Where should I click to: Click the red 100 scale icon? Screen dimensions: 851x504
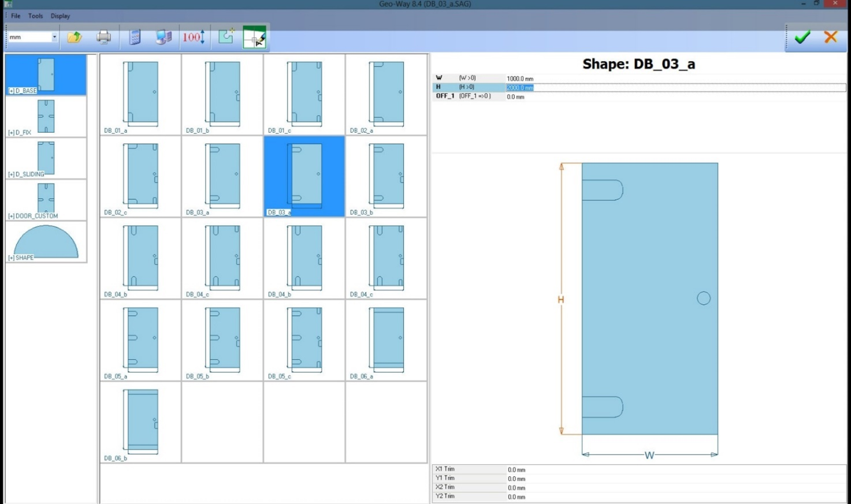point(194,38)
